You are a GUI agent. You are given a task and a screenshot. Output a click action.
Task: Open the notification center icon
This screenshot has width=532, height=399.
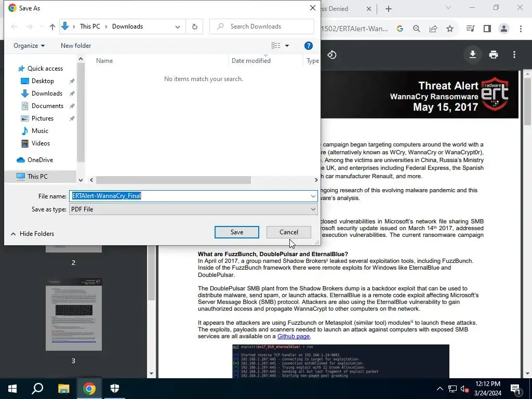(x=516, y=389)
